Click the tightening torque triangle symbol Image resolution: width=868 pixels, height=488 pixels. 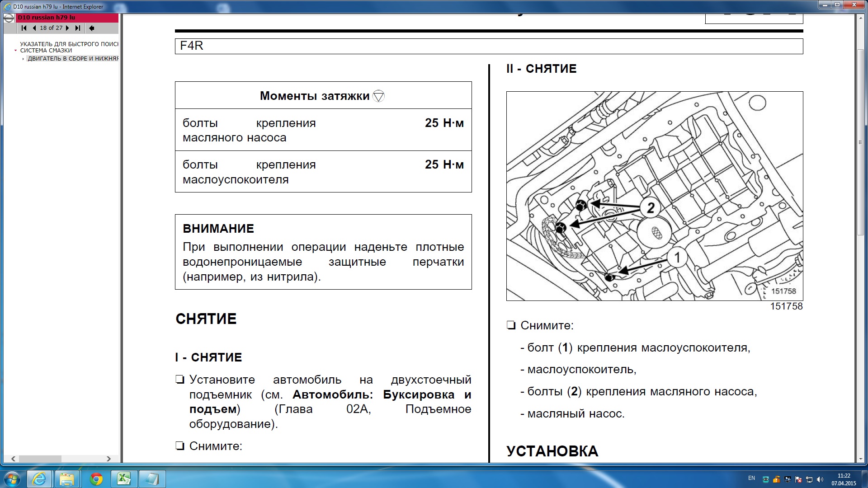point(378,96)
